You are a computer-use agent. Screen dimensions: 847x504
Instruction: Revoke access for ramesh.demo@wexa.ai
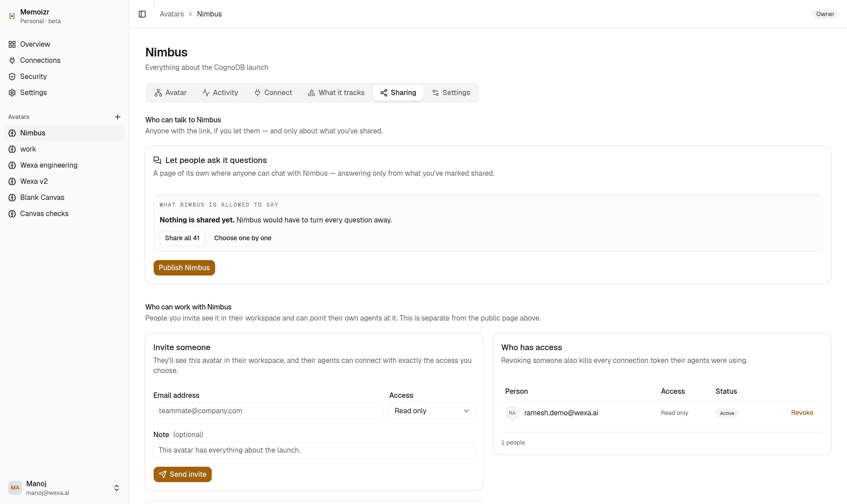[x=802, y=413]
